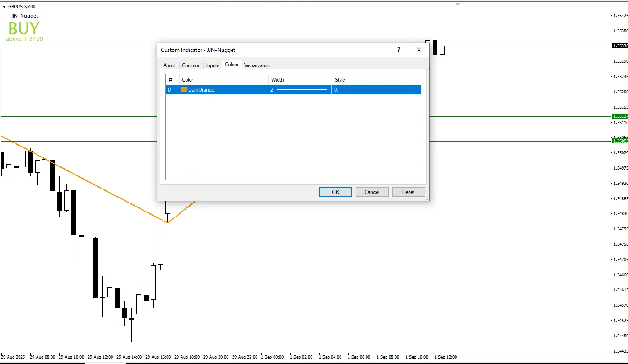Viewport: 628px width, 364px height.
Task: Click the question mark help icon
Action: [x=398, y=50]
